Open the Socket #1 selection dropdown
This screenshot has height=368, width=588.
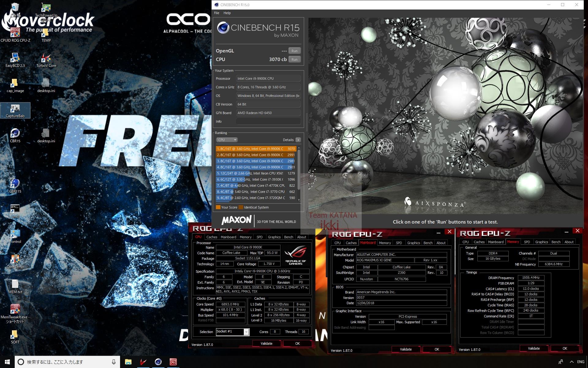232,332
